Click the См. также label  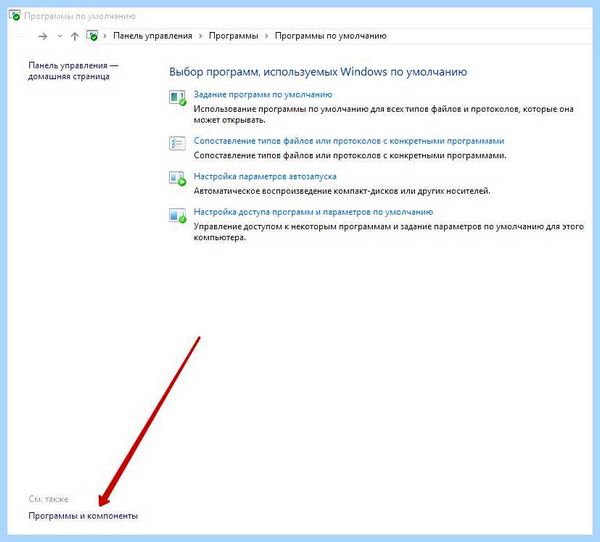[48, 499]
